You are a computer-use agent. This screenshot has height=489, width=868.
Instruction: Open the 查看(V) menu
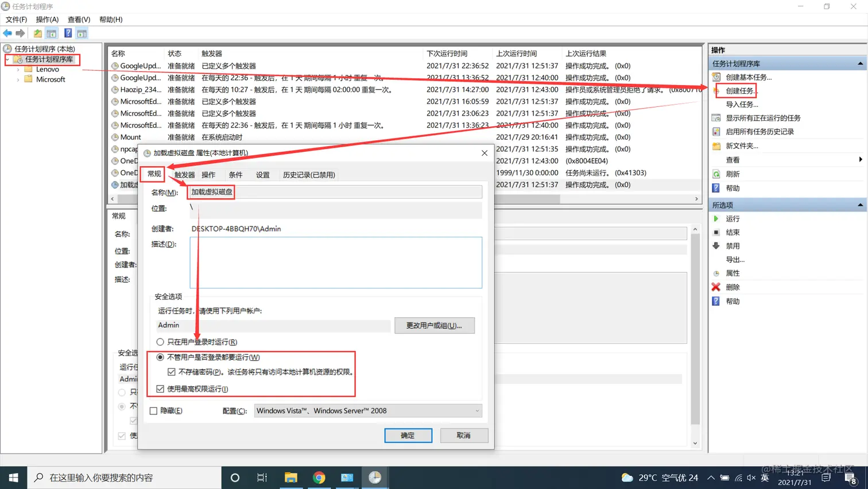point(79,20)
